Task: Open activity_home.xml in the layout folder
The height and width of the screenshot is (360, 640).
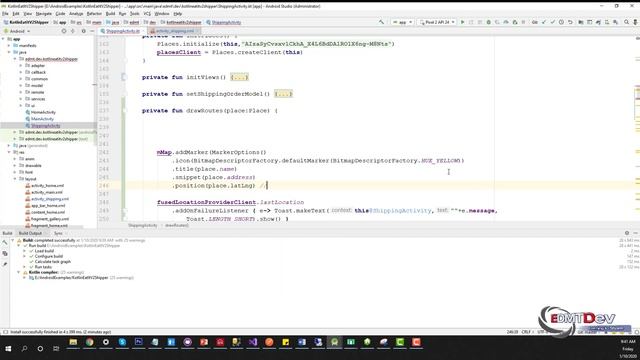Action: pos(47,186)
